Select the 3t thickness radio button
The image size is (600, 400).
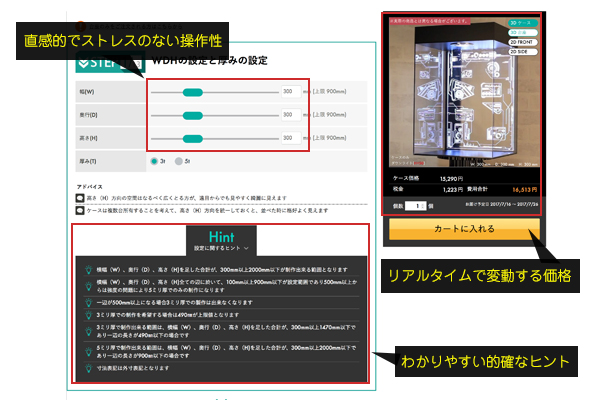pos(153,160)
